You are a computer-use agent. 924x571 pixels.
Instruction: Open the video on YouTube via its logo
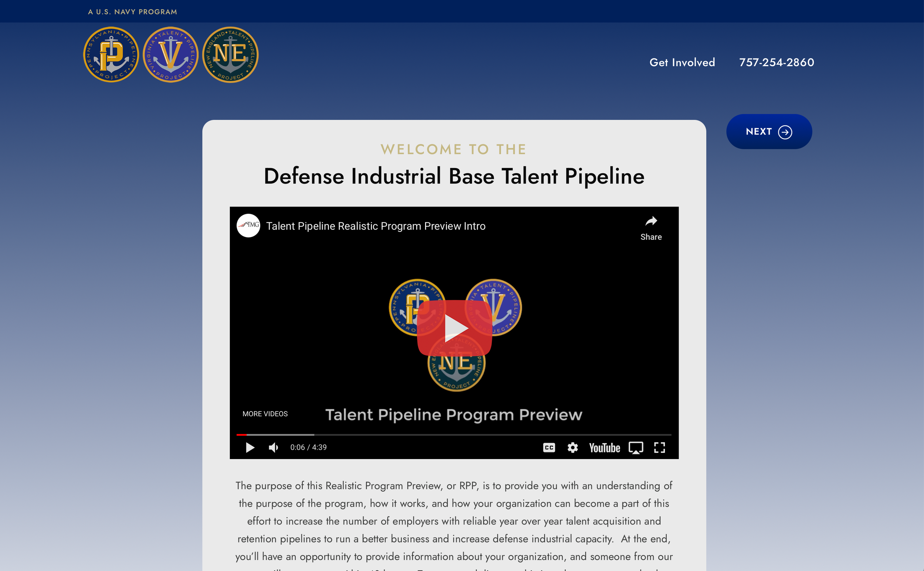pos(605,448)
